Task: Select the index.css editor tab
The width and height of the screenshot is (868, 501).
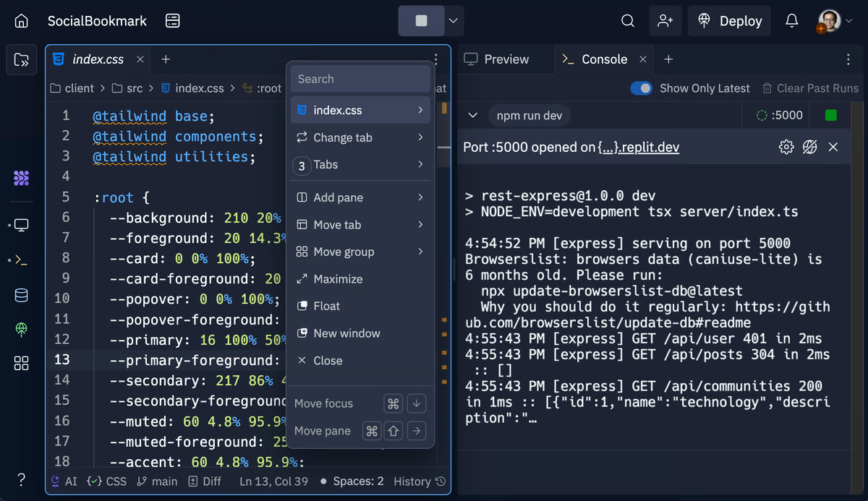Action: [98, 59]
